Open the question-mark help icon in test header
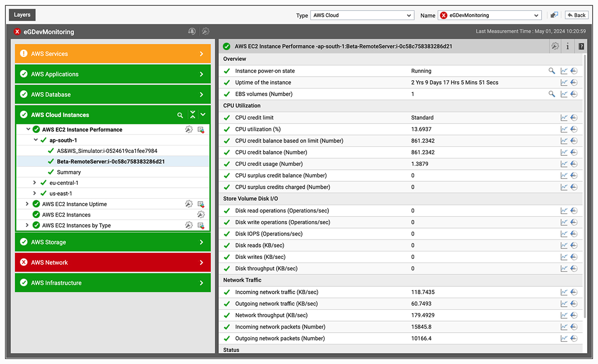Image resolution: width=598 pixels, height=364 pixels. point(581,46)
